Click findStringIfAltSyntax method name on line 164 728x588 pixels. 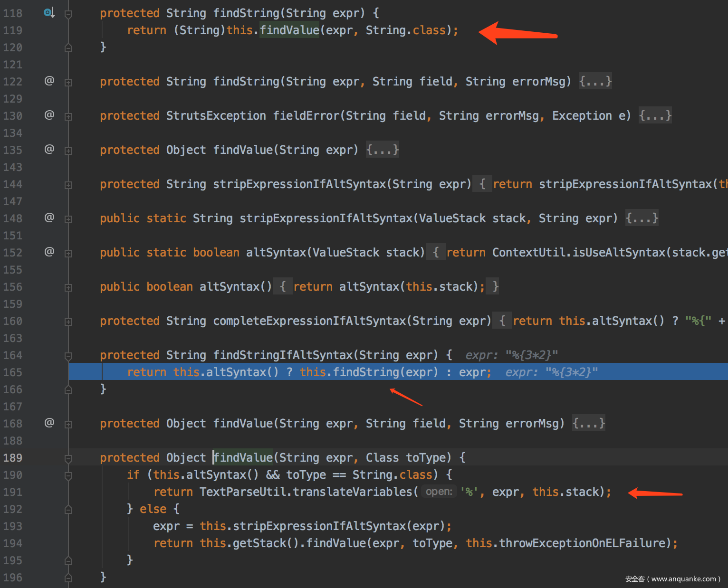pos(283,355)
